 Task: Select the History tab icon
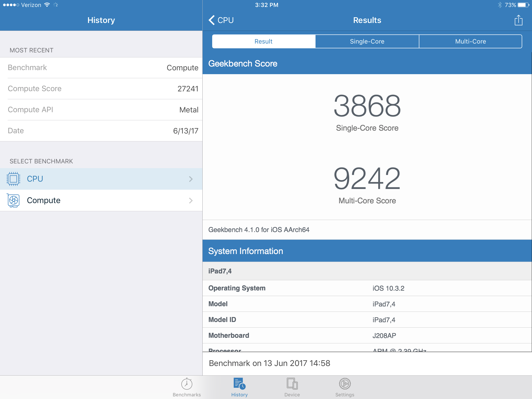239,383
